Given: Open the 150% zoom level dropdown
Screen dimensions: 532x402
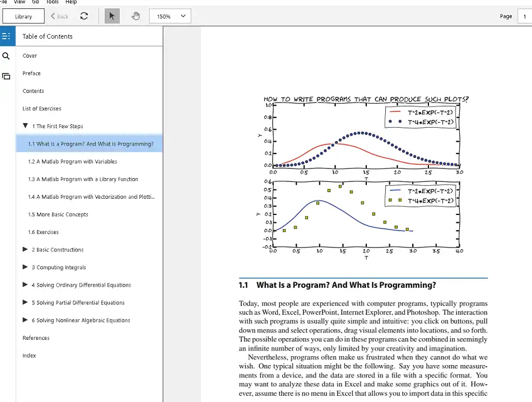Looking at the screenshot, I should point(170,16).
